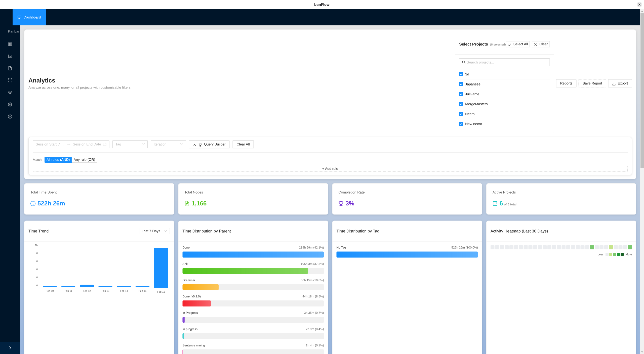Click the Export button
The width and height of the screenshot is (644, 354).
[x=620, y=83]
